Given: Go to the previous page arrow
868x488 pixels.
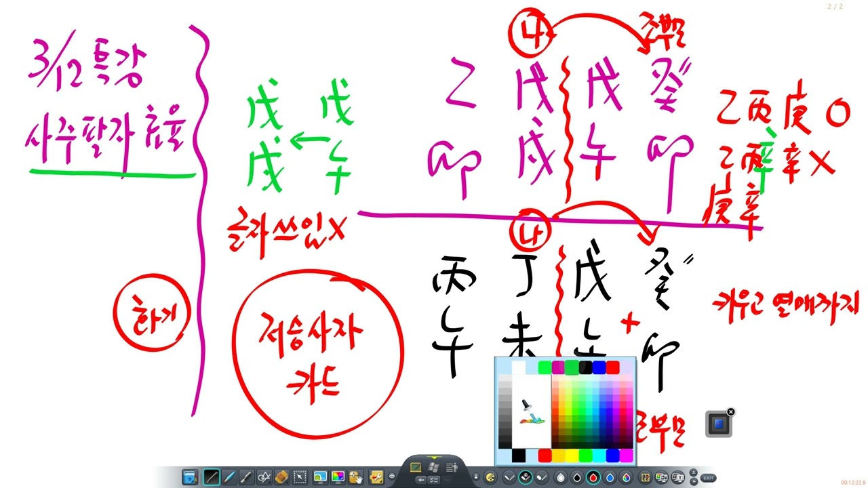Looking at the screenshot, I should (x=420, y=480).
